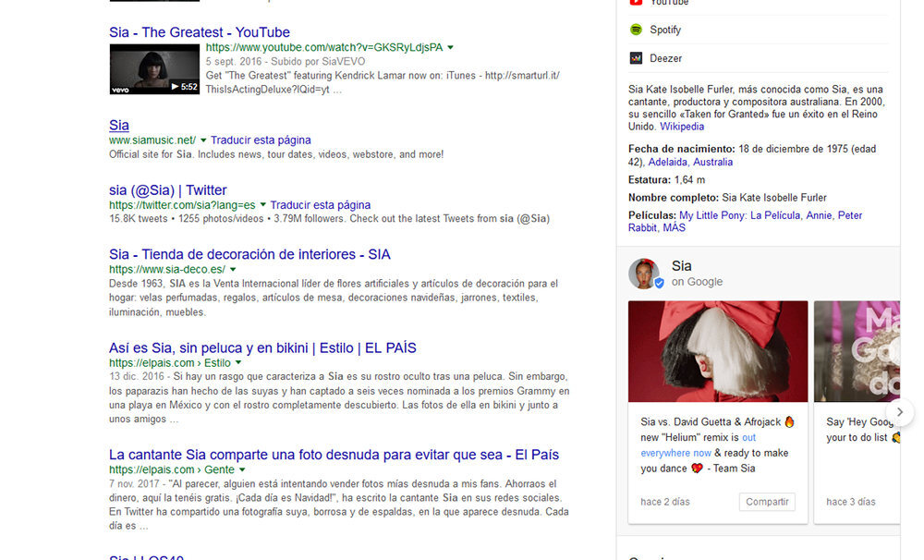The width and height of the screenshot is (924, 560).
Task: Open the red bow wig post image
Action: tap(718, 351)
